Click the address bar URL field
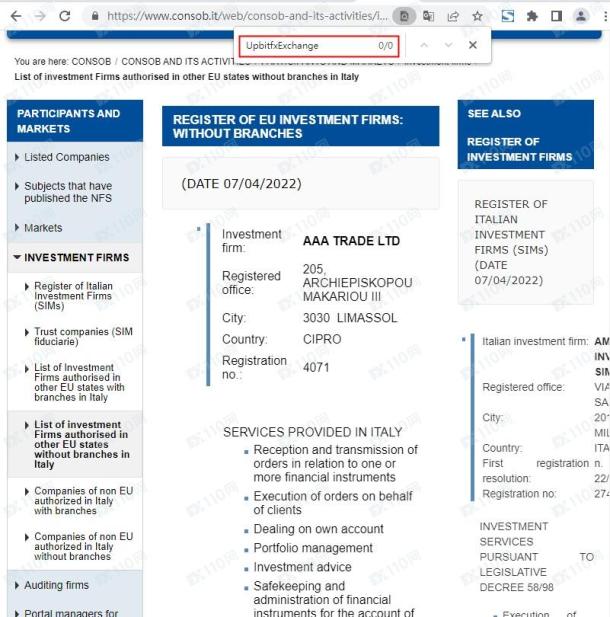The height and width of the screenshot is (617, 610). 247,16
